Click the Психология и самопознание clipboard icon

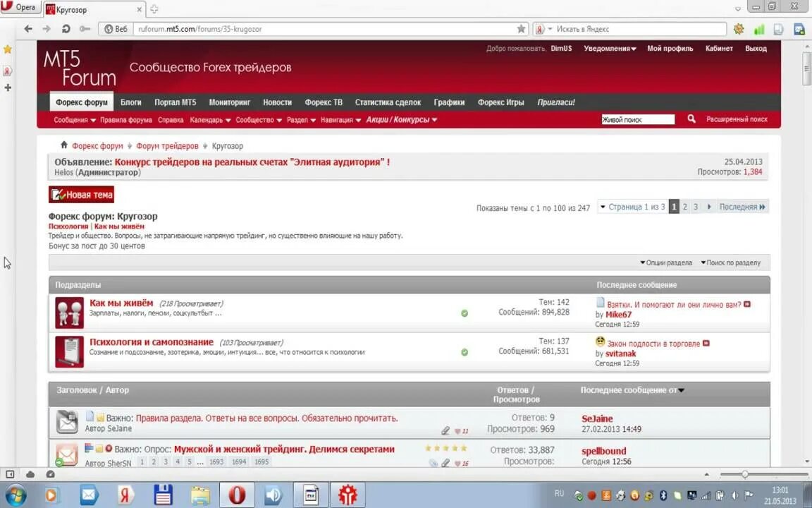[69, 352]
